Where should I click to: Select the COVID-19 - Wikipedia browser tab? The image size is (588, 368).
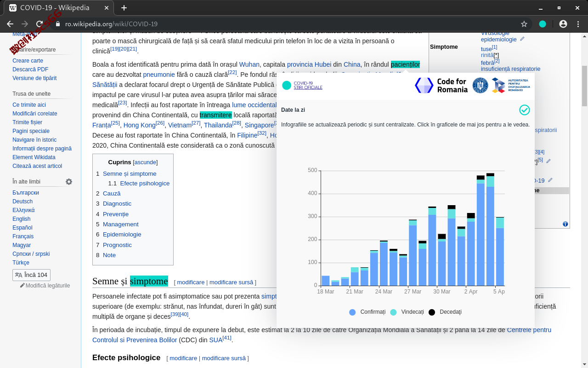60,8
